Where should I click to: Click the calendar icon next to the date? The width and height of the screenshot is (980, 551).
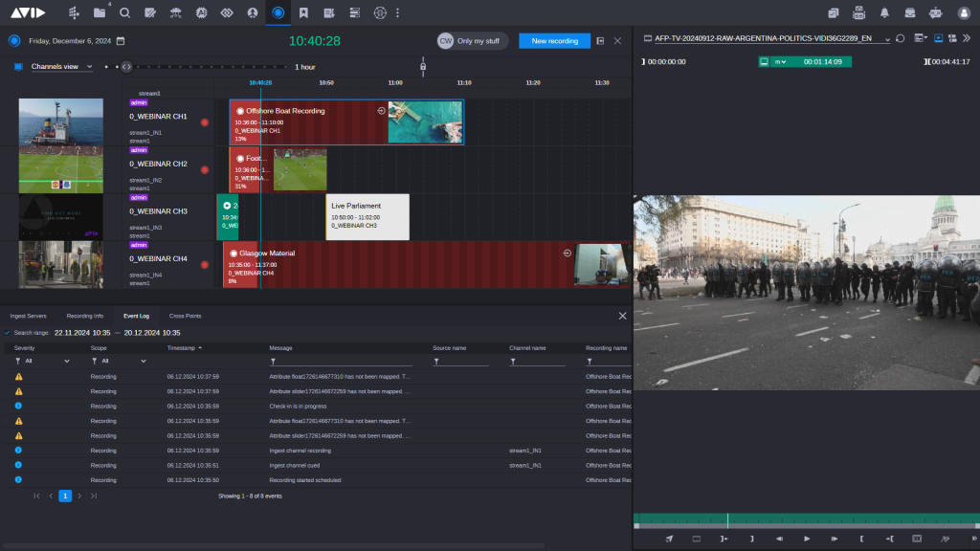point(121,41)
